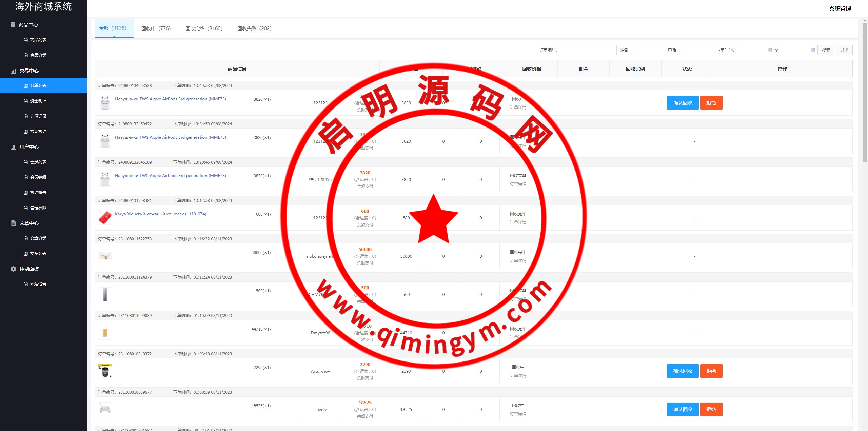Open 会员列表 under 用户中心
Screen dimensions: 868x431
38,162
